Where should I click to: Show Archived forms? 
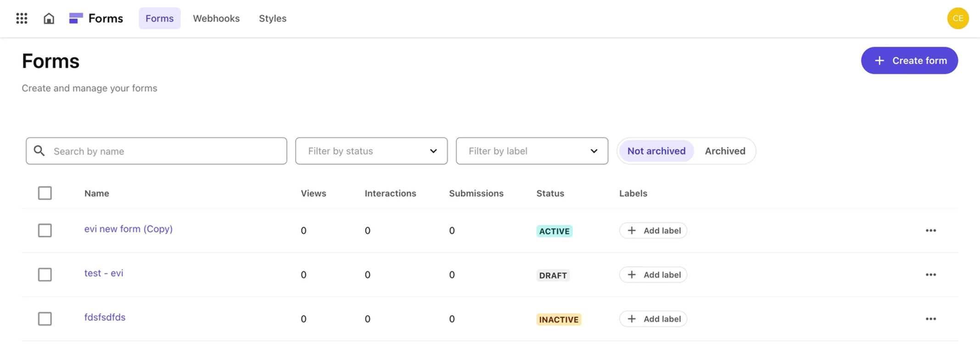[x=725, y=151]
